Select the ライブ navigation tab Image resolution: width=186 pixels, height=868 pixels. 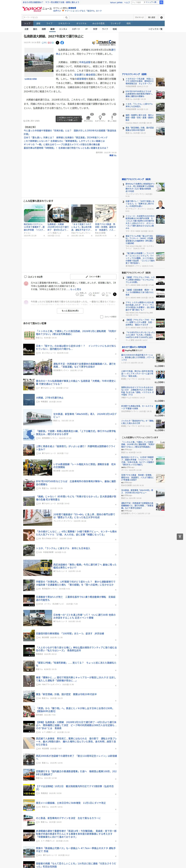[x=49, y=23]
